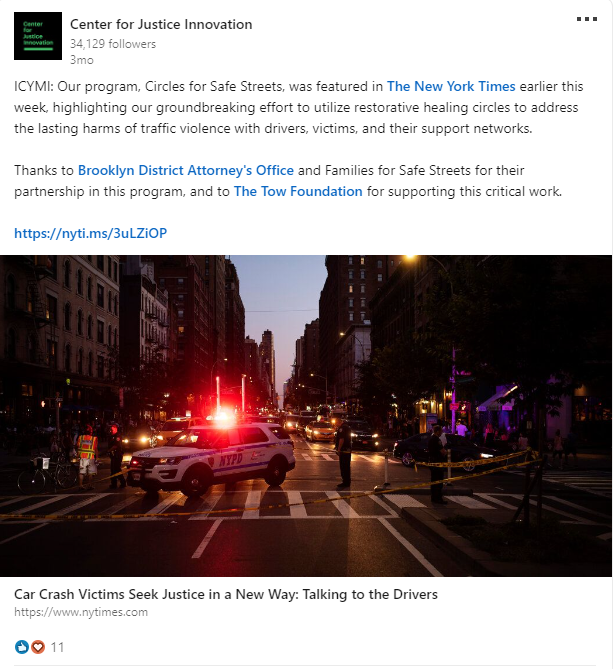Open The New York Times mention link
Viewport: 614px width, 669px height.
(x=451, y=86)
